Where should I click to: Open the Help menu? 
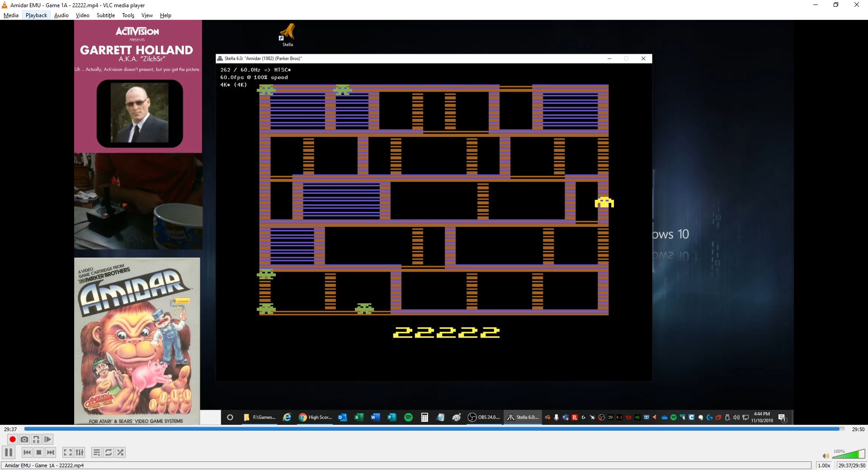(x=165, y=15)
